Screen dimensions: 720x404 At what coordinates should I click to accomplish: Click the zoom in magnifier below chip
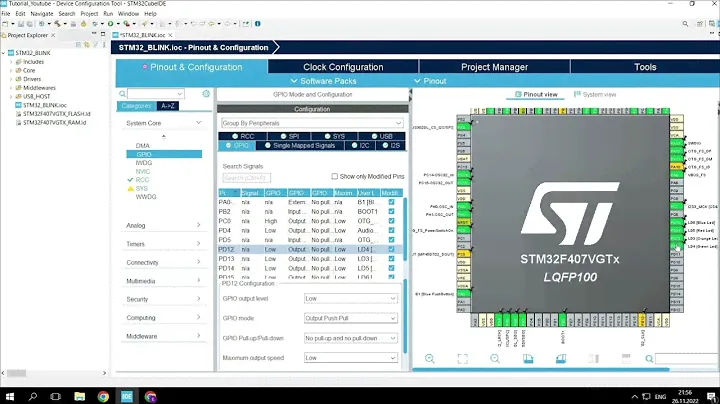tap(429, 358)
